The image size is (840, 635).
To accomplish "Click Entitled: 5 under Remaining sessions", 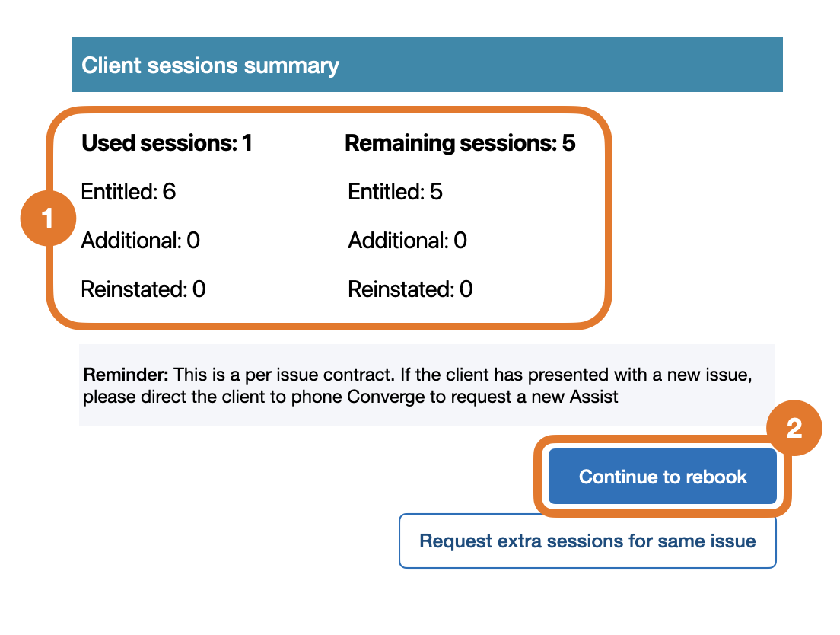I will (395, 192).
